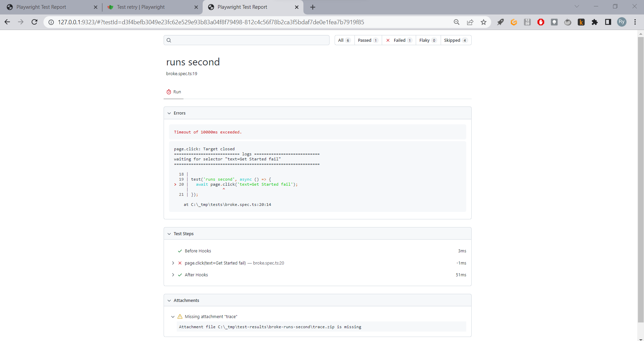Focus the test report search field
The height and width of the screenshot is (341, 644).
(246, 40)
